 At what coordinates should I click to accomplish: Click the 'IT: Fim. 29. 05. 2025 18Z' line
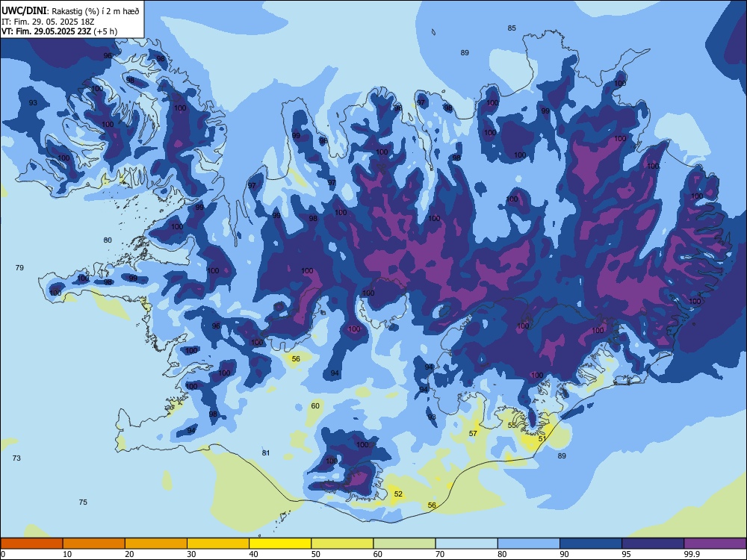coord(48,22)
